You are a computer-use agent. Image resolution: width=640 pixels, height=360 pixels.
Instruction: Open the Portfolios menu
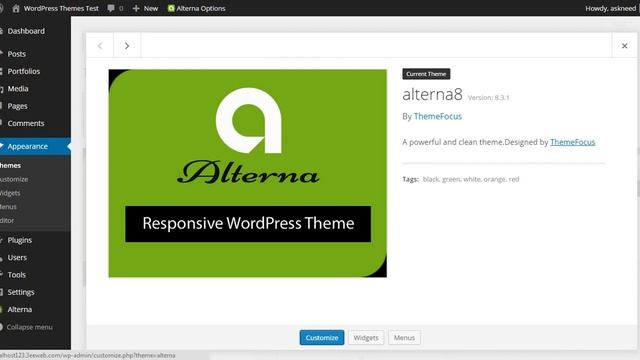click(24, 71)
